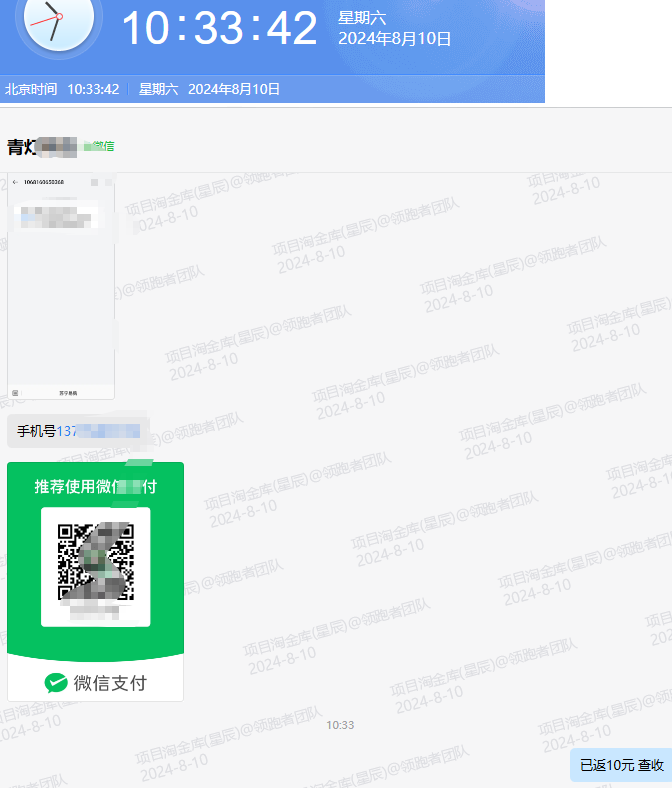The width and height of the screenshot is (672, 788).
Task: Open the WeChat Pay QR code image
Action: click(95, 581)
